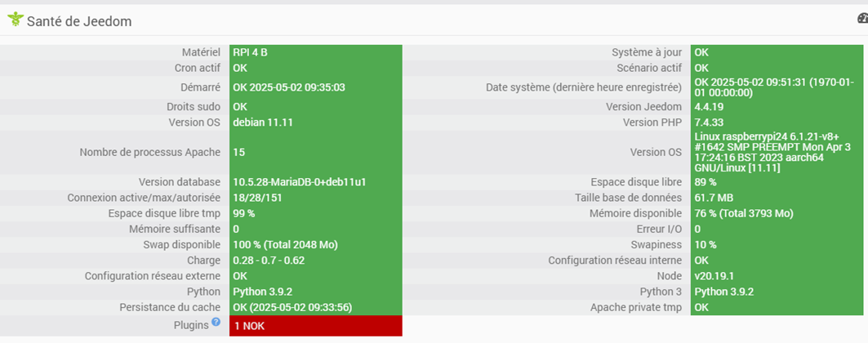Select the 0 in Mémoire suffisante row
Screen dimensions: 868x343
pos(236,229)
